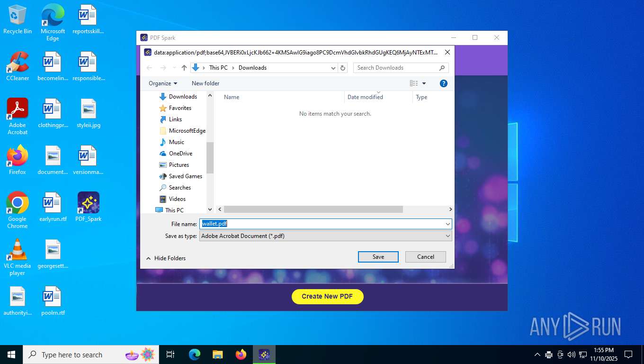Viewport: 644px width, 364px height.
Task: Focus the Search Downloads field
Action: tap(401, 68)
